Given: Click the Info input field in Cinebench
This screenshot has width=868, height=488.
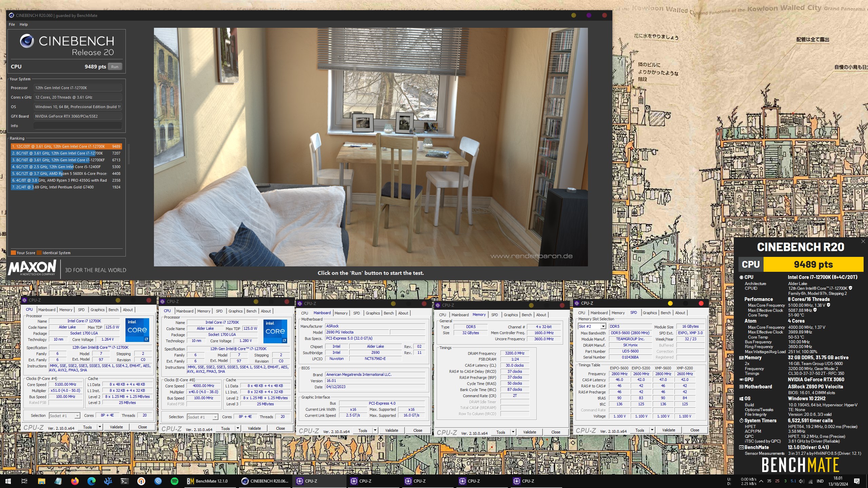Looking at the screenshot, I should pos(78,126).
